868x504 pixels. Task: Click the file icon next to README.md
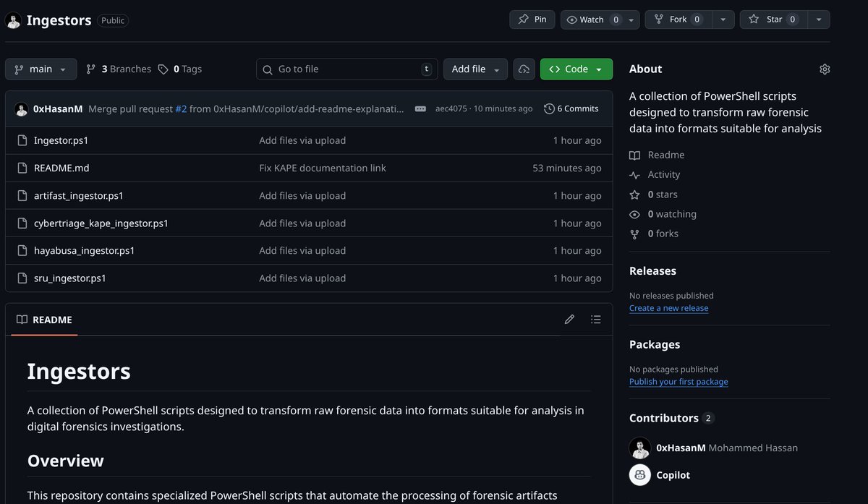point(21,168)
